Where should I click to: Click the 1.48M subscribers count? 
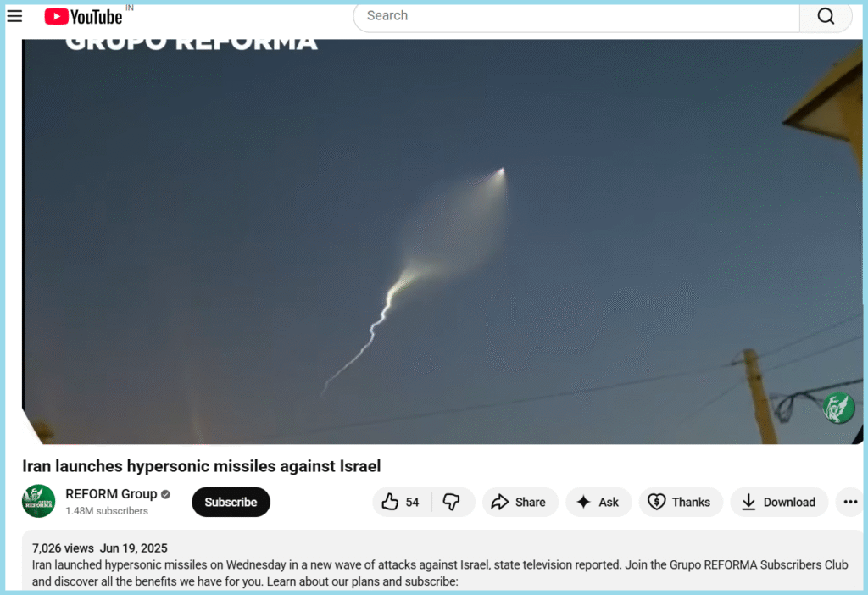pos(107,511)
